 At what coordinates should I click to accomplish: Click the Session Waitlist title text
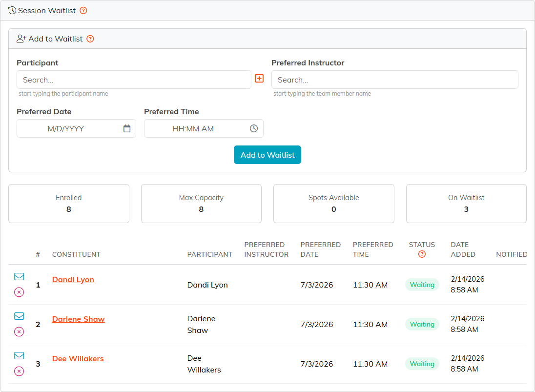click(47, 11)
